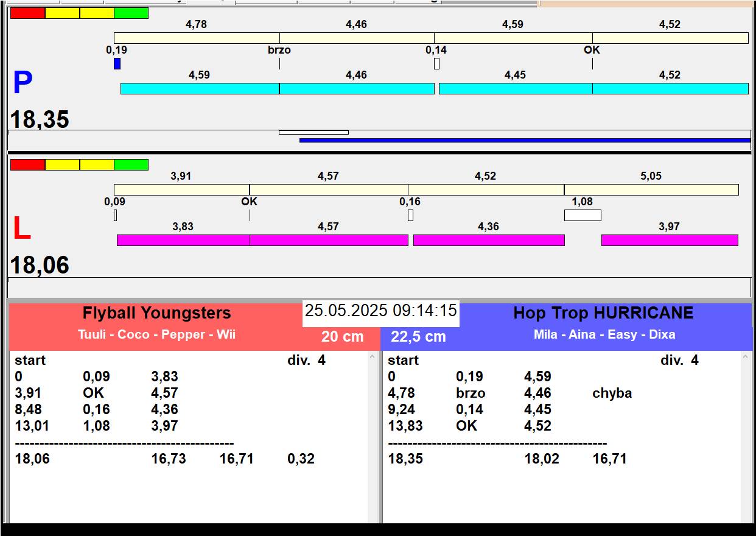
Task: Click the magenta bar labeled 3,97
Action: pyautogui.click(x=670, y=240)
